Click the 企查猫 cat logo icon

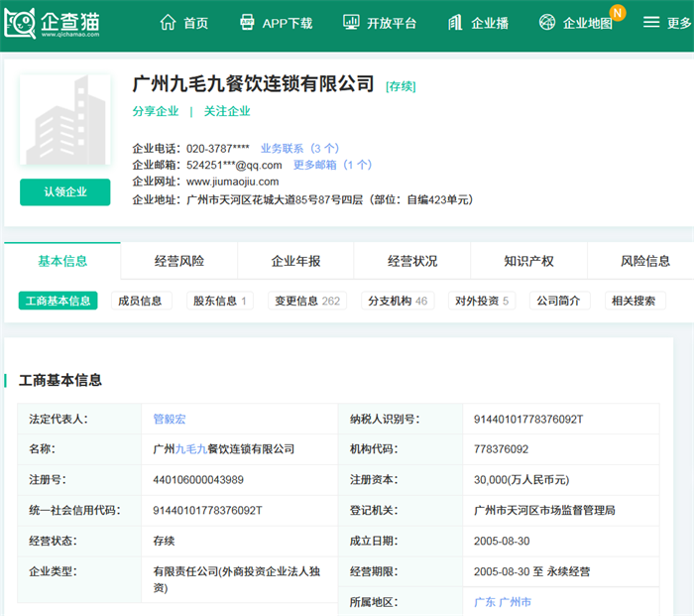[x=20, y=24]
